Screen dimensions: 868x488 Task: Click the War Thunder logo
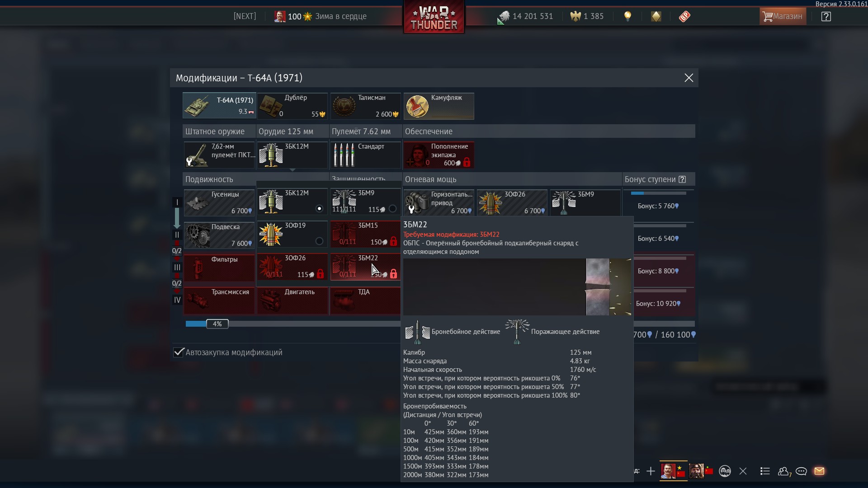pos(434,17)
